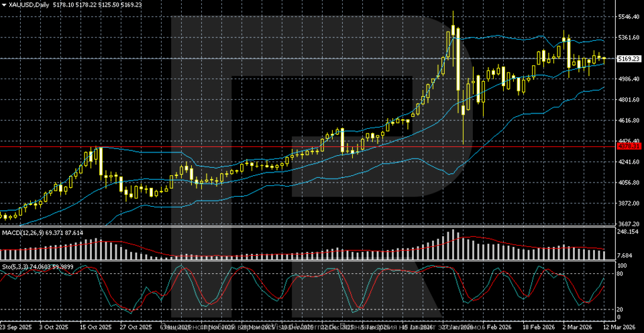Click the 3687.20 price scale label

(629, 224)
